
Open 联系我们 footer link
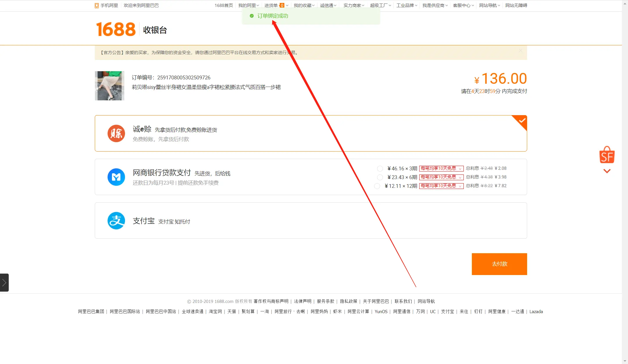pyautogui.click(x=403, y=301)
